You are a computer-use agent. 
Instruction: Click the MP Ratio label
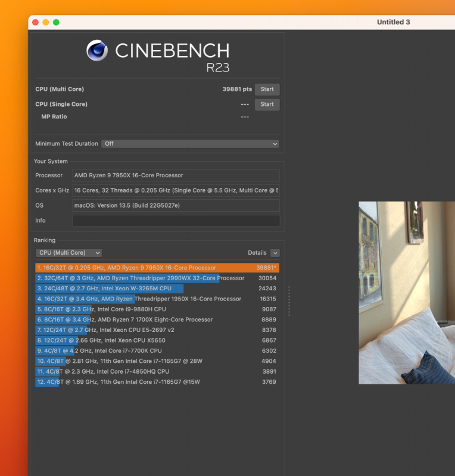click(x=54, y=117)
